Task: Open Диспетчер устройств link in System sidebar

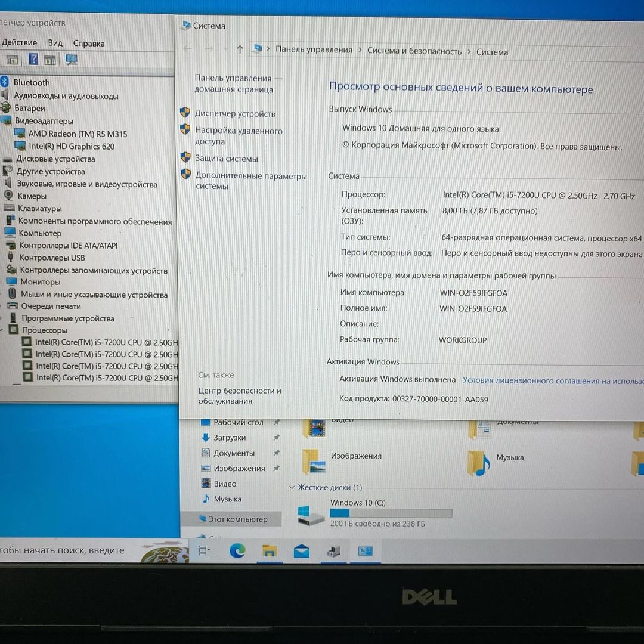Action: (235, 114)
